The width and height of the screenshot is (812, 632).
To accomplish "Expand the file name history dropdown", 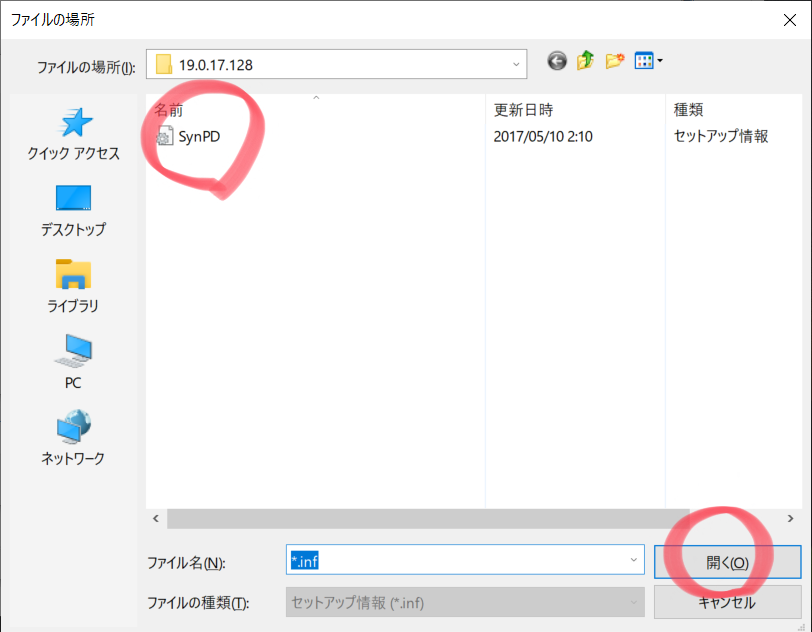I will (634, 561).
